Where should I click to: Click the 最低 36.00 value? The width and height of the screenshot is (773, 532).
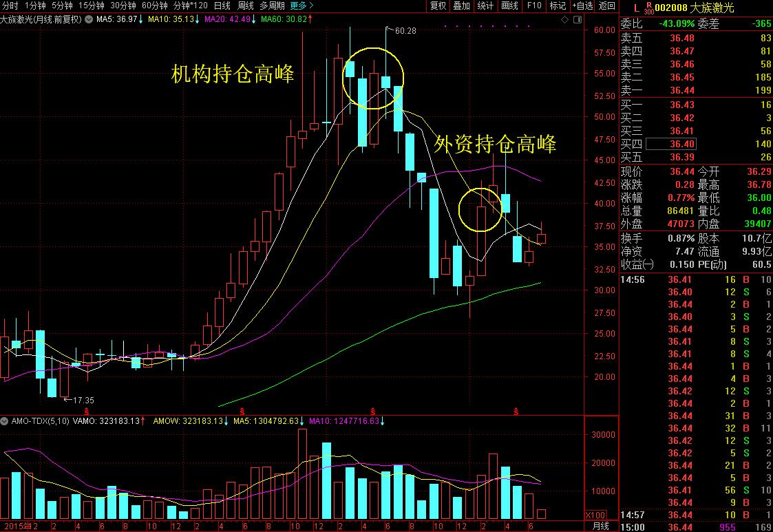[x=759, y=198]
